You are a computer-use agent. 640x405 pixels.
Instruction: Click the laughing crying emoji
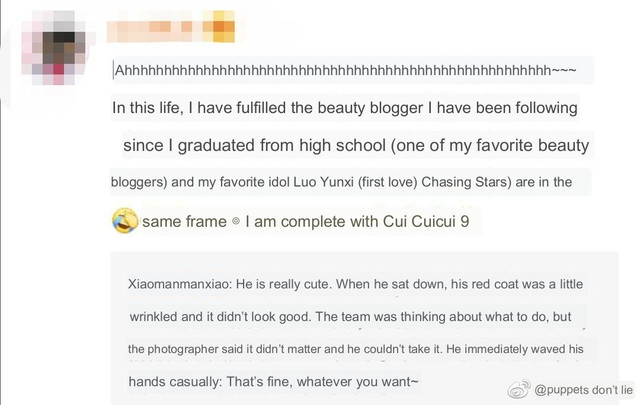[125, 221]
